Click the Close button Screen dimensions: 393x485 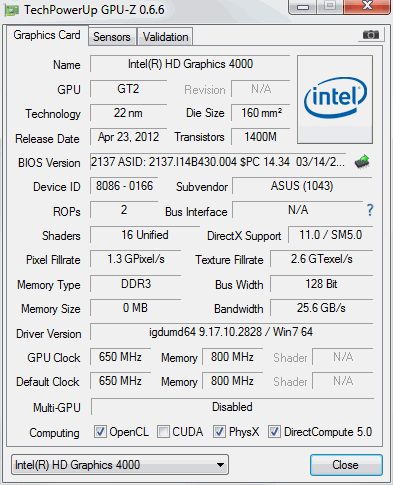346,465
